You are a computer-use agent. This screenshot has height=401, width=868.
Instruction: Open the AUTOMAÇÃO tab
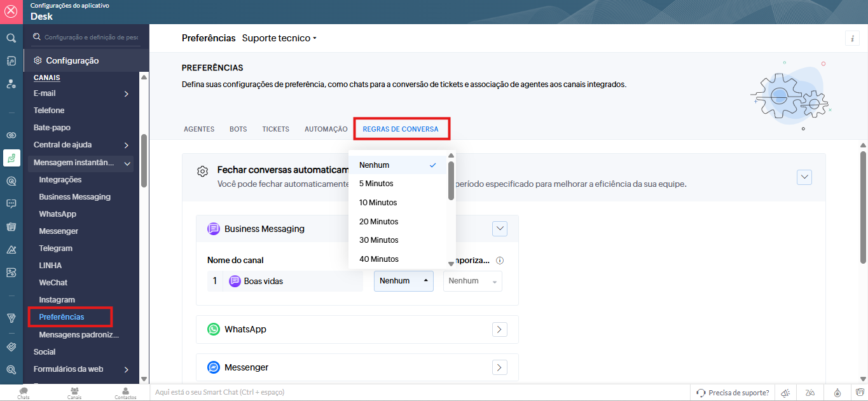click(x=326, y=129)
